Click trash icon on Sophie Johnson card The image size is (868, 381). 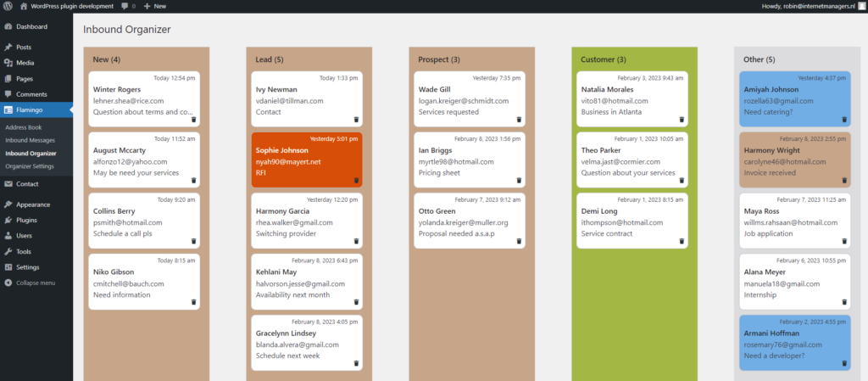[x=356, y=181]
